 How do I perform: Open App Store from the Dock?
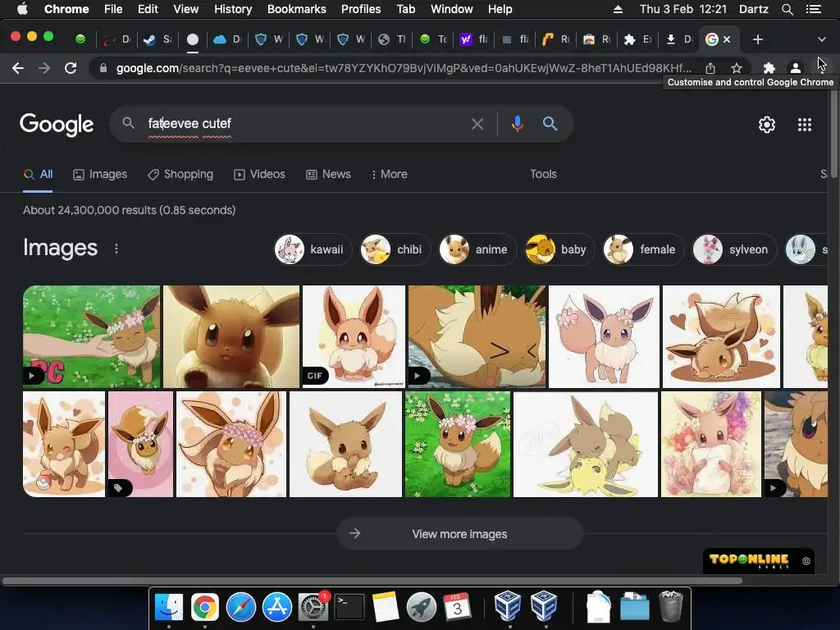click(277, 607)
